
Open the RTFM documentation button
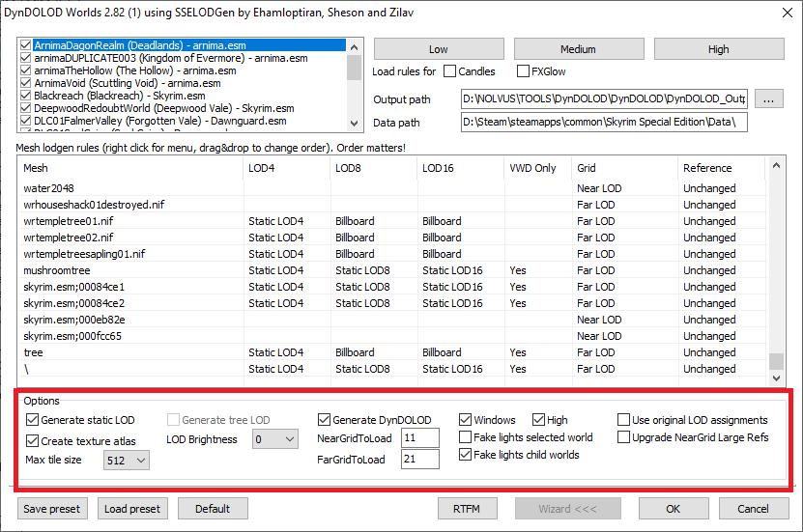click(x=467, y=509)
